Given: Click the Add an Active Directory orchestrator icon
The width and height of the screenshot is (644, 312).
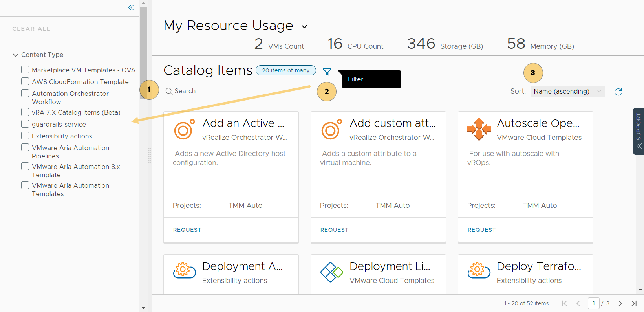Looking at the screenshot, I should tap(184, 129).
